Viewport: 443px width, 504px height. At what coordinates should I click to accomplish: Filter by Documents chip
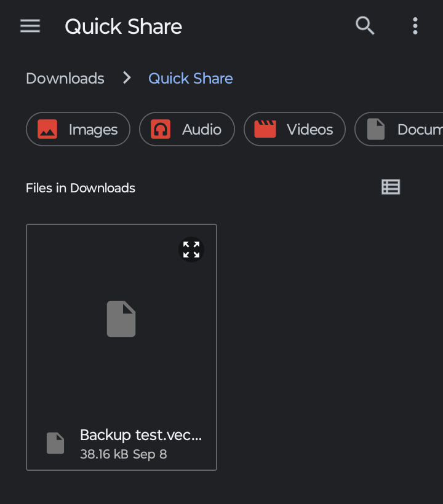399,129
